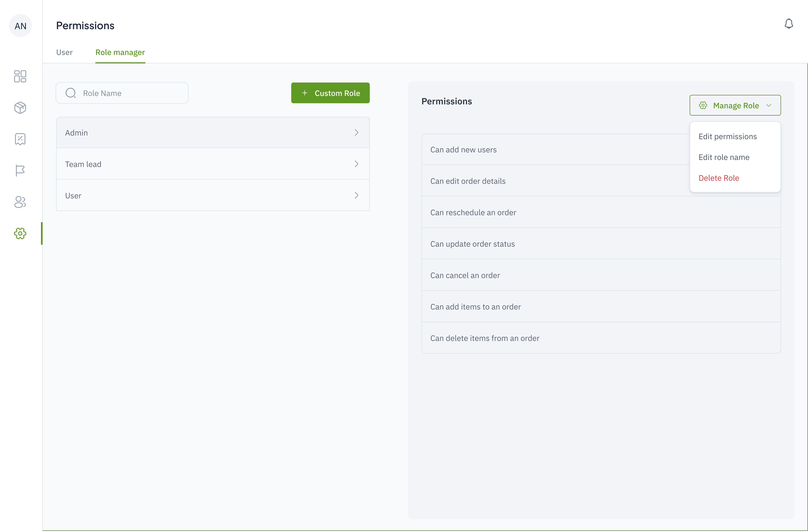Click search magnifier icon in Role Name field
Image resolution: width=808 pixels, height=532 pixels.
71,93
